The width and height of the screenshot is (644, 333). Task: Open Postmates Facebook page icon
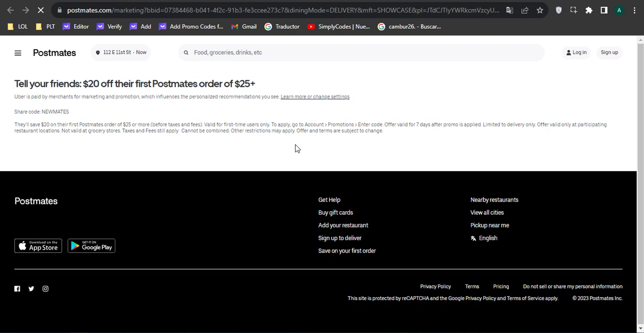point(17,289)
